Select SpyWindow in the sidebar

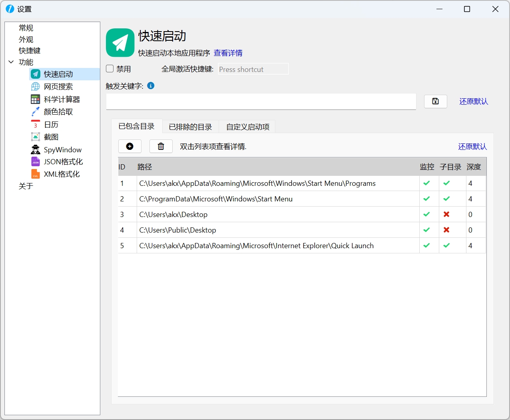[x=62, y=150]
